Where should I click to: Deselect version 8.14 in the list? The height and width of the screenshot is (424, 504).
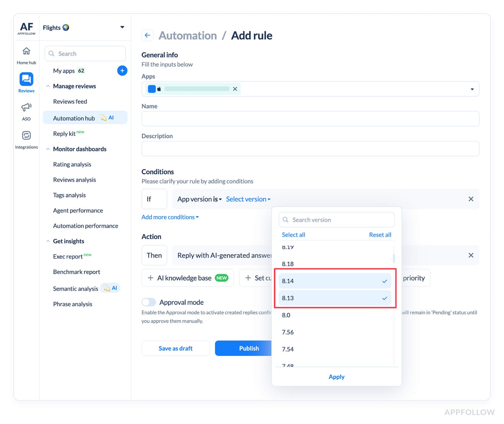334,281
